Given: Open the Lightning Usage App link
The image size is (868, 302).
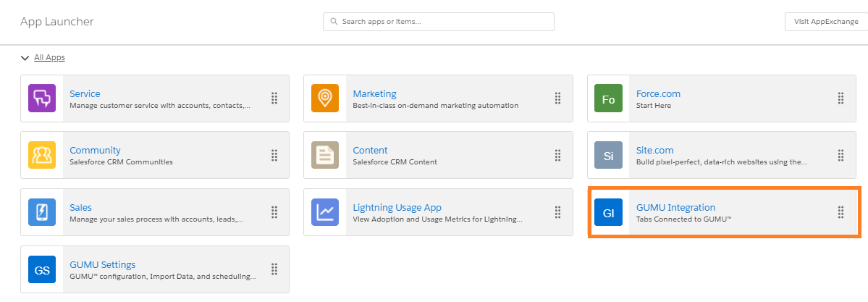Looking at the screenshot, I should (397, 207).
